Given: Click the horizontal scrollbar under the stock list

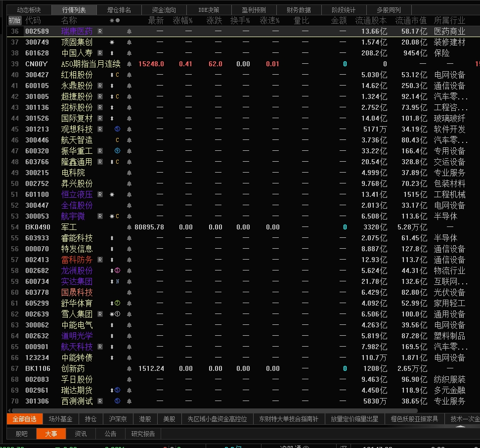Looking at the screenshot, I should point(214,410).
